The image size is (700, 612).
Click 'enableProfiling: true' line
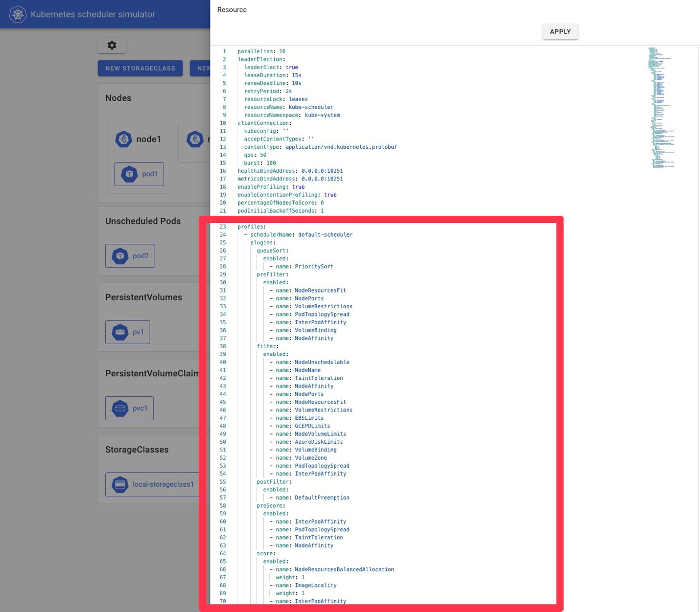[x=271, y=187]
